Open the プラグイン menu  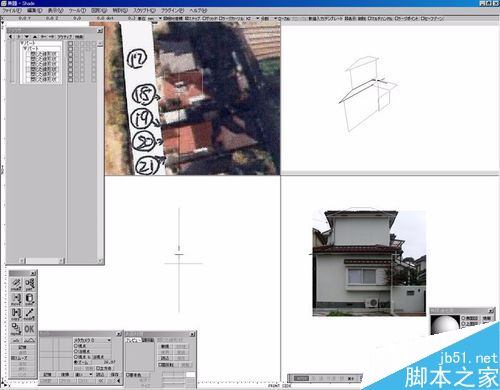pyautogui.click(x=172, y=11)
